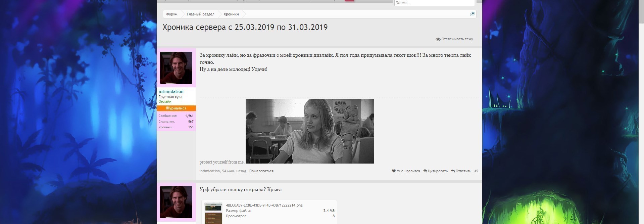644x224 pixels.
Task: Open the intimidation username profile link
Action: click(x=171, y=91)
